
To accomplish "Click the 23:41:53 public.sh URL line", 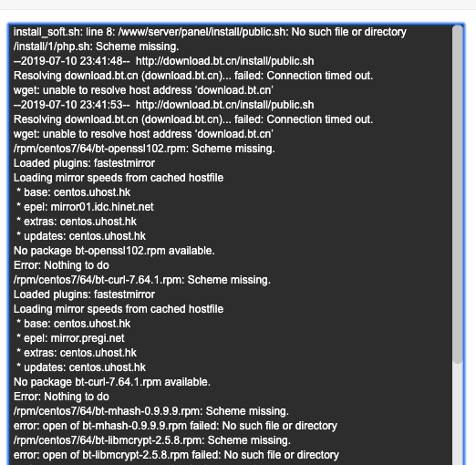I will (x=164, y=105).
